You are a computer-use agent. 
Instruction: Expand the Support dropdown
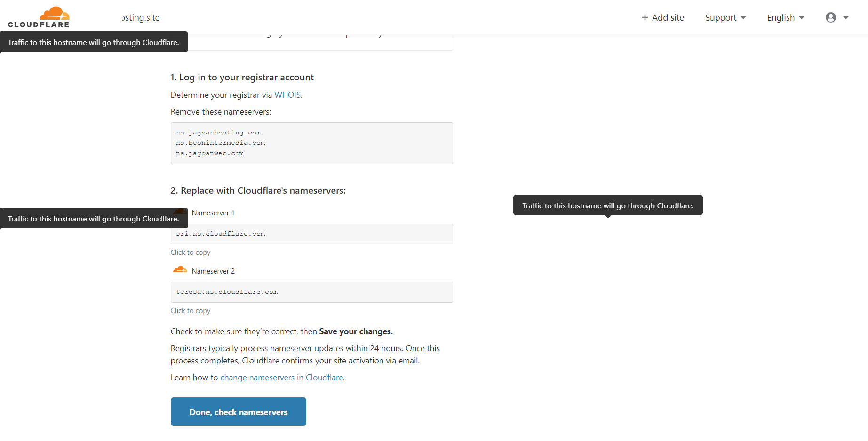click(x=725, y=17)
